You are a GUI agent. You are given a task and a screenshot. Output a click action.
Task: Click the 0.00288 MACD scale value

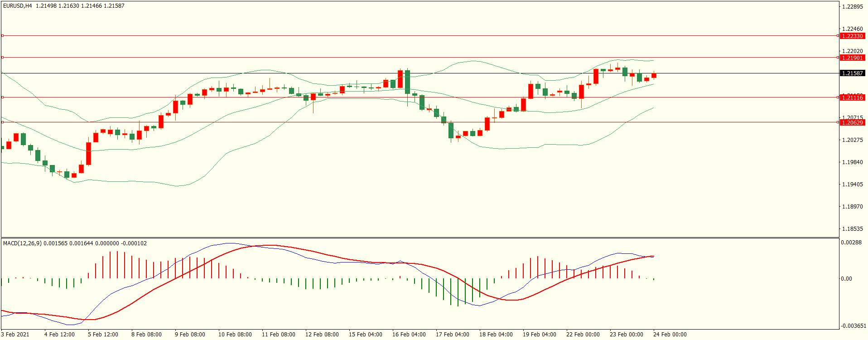click(851, 243)
